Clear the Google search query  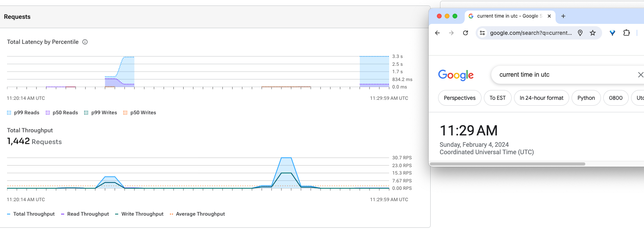(640, 75)
